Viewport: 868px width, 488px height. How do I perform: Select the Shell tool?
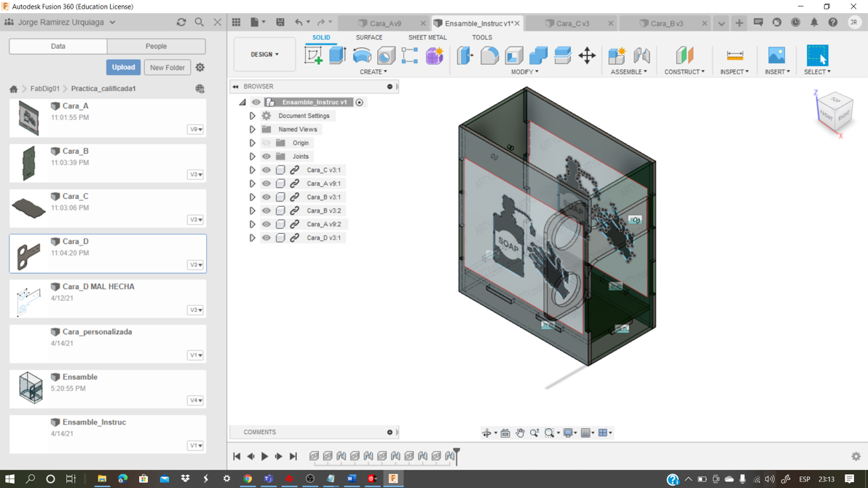[513, 55]
